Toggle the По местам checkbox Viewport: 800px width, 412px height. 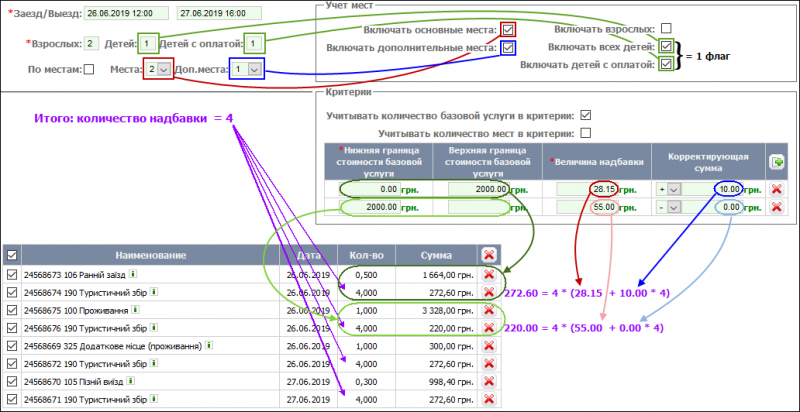(89, 69)
